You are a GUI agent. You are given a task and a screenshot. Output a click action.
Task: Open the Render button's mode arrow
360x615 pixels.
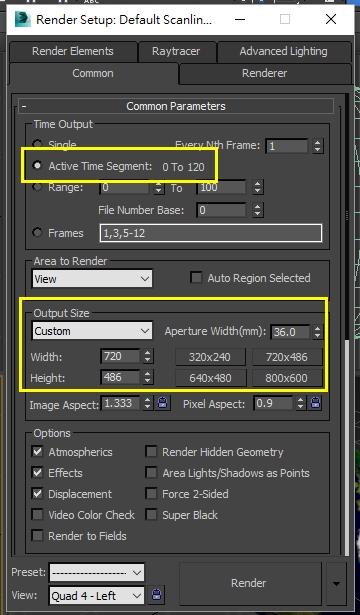pos(336,584)
